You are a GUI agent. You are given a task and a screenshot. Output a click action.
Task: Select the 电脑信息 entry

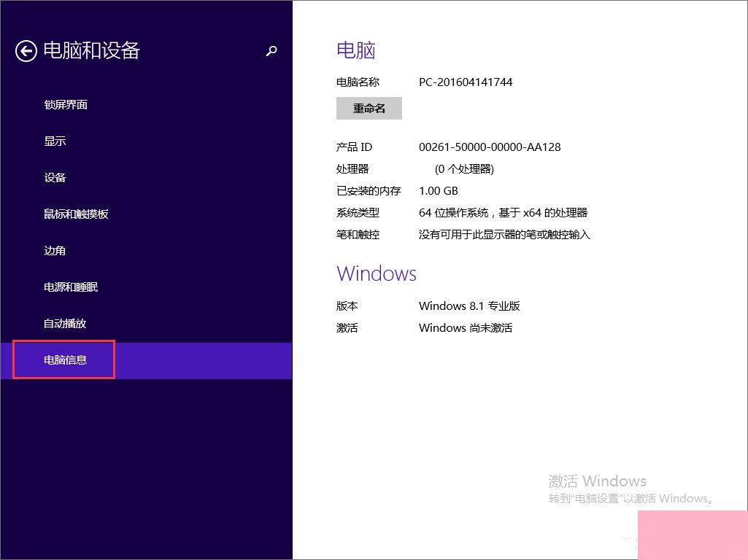click(146, 361)
